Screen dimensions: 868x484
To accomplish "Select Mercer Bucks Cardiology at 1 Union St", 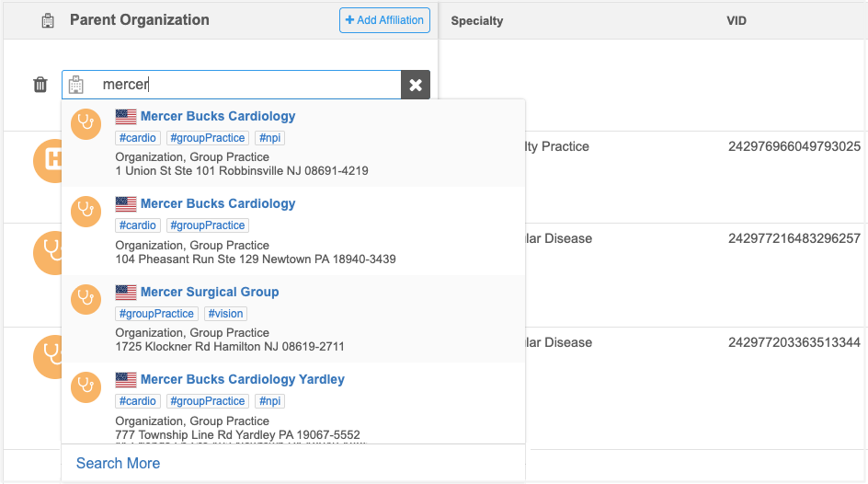I will tap(218, 116).
